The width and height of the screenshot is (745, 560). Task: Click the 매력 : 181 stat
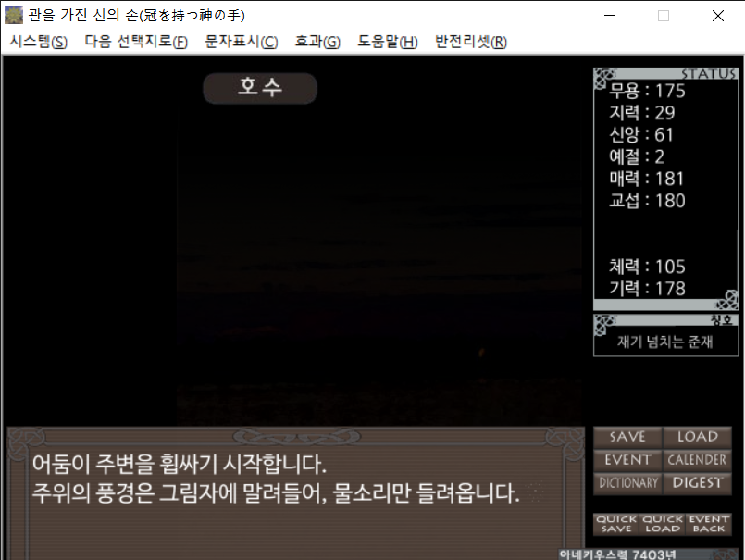click(647, 179)
